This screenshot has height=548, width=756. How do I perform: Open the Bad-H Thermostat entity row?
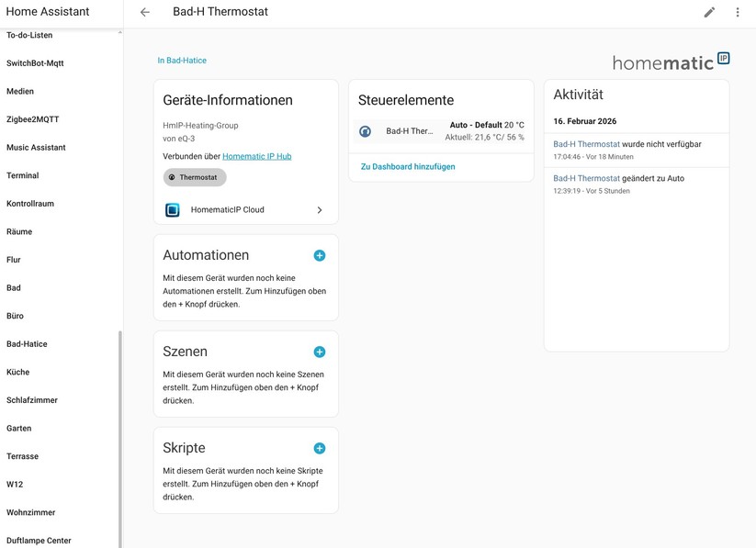pyautogui.click(x=441, y=131)
